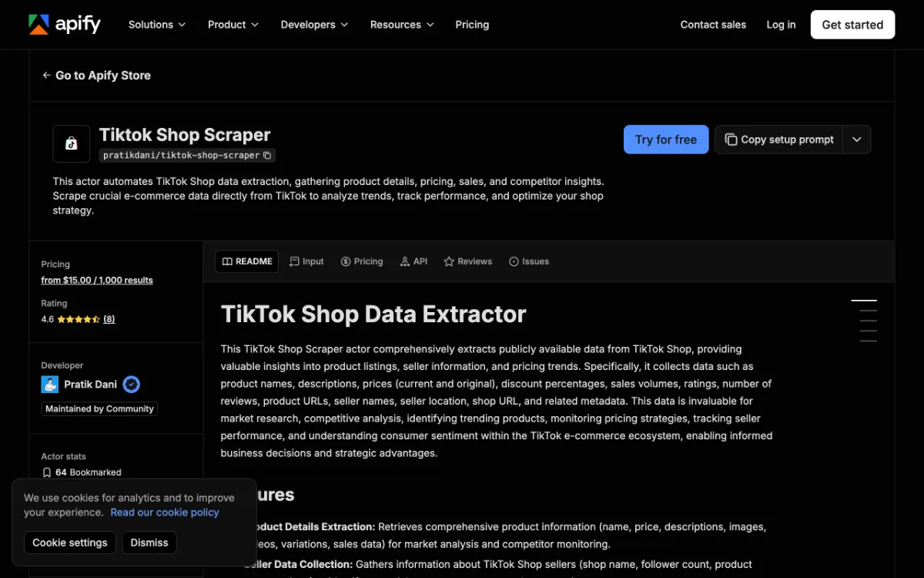This screenshot has height=578, width=924.
Task: Click the Apify logo
Action: coord(65,25)
